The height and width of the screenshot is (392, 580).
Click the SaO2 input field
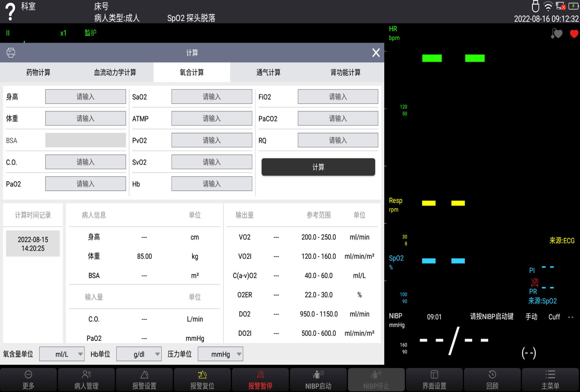click(212, 97)
